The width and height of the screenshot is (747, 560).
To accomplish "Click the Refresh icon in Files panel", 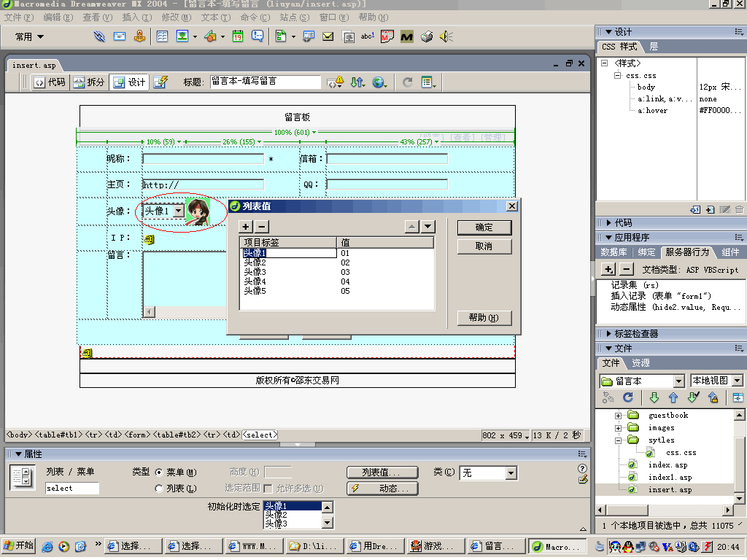I will pos(627,397).
